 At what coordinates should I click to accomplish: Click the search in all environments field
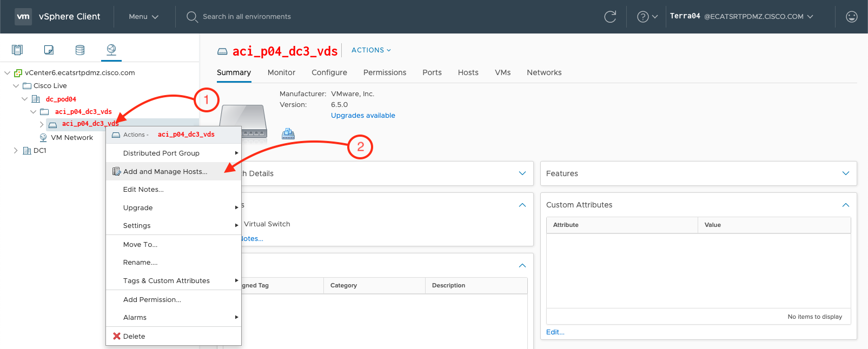(247, 17)
